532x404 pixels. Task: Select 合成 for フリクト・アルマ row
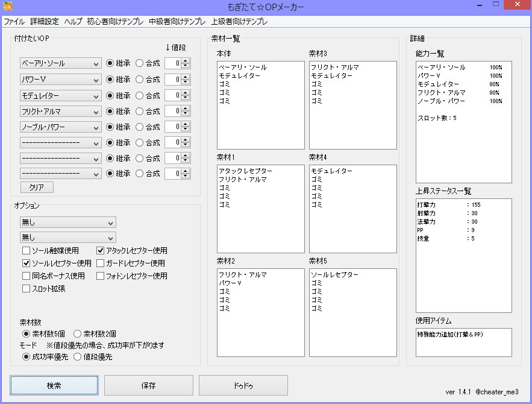pyautogui.click(x=148, y=112)
